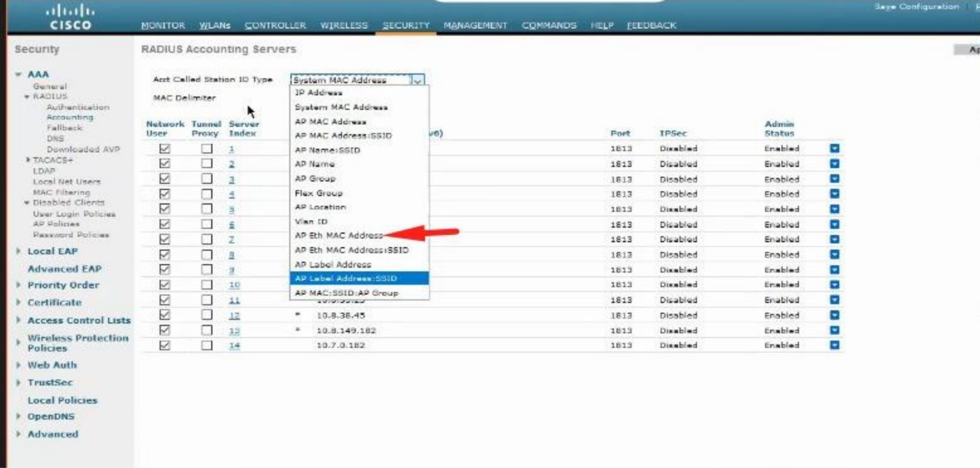Open blue action arrow for server 4
Screen dimensions: 980x468
(x=834, y=194)
